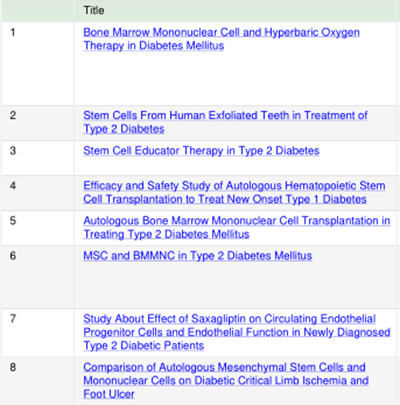Viewport: 400px width, 405px height.
Task: Open the MSC and BMMNC in Type 2 Diabetes Mellitus link
Action: coord(198,256)
